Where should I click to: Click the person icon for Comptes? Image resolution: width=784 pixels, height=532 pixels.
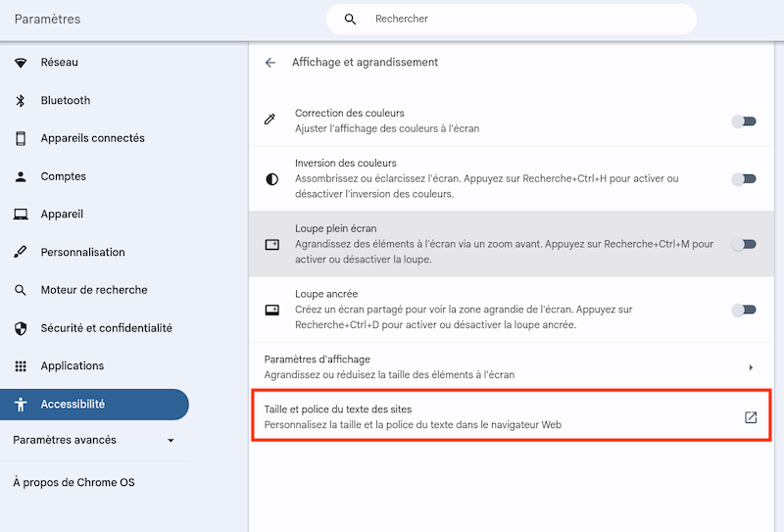tap(21, 176)
